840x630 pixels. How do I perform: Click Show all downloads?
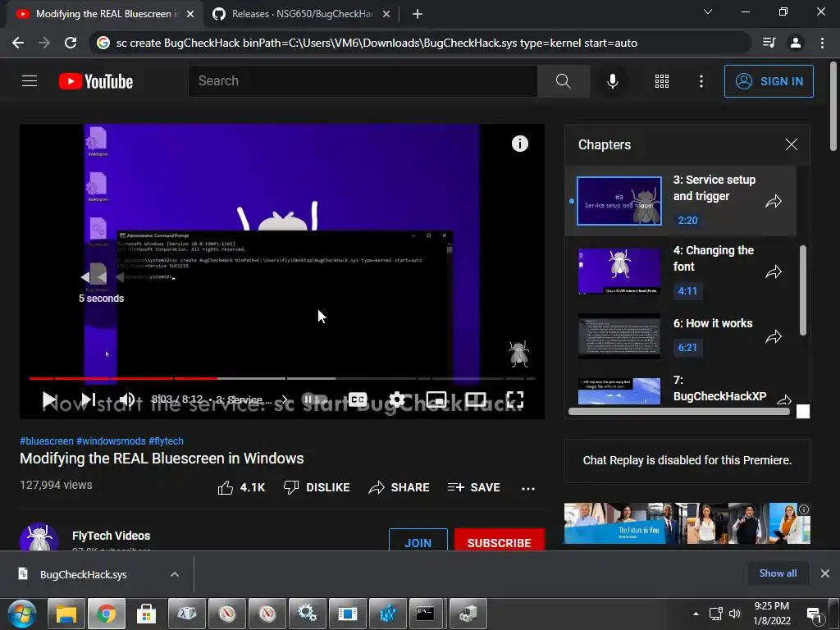pos(778,573)
